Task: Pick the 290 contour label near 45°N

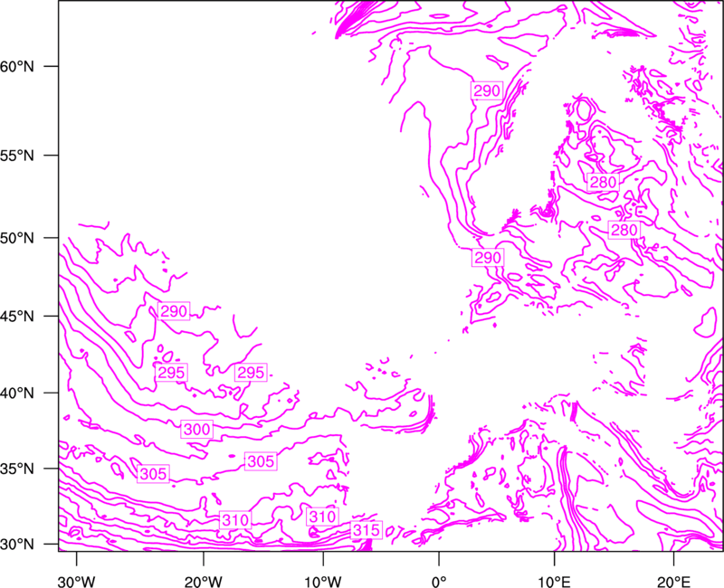Action: 174,311
